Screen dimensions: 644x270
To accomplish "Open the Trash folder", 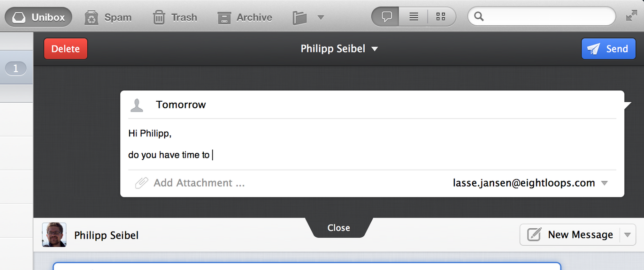I will pos(175,17).
